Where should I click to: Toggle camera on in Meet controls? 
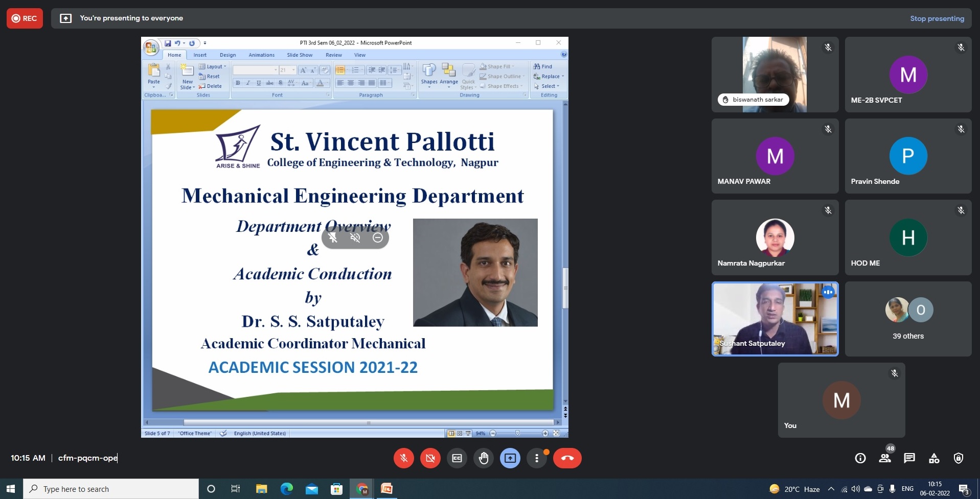(x=430, y=458)
